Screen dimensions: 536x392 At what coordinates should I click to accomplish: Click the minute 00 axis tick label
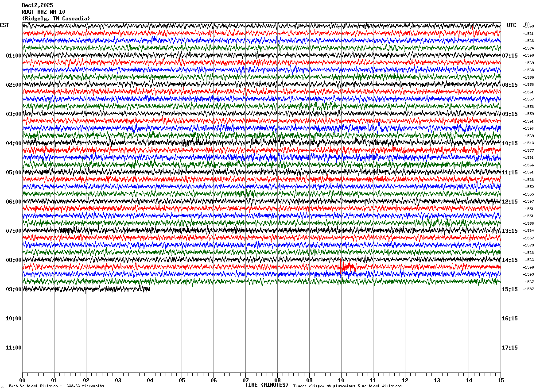tap(22, 380)
